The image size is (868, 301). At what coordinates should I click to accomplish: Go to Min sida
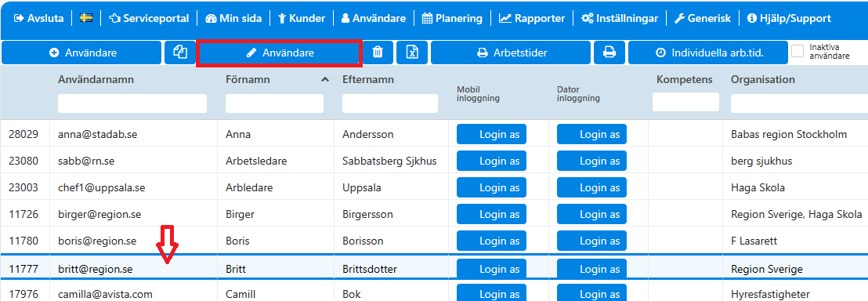click(233, 18)
